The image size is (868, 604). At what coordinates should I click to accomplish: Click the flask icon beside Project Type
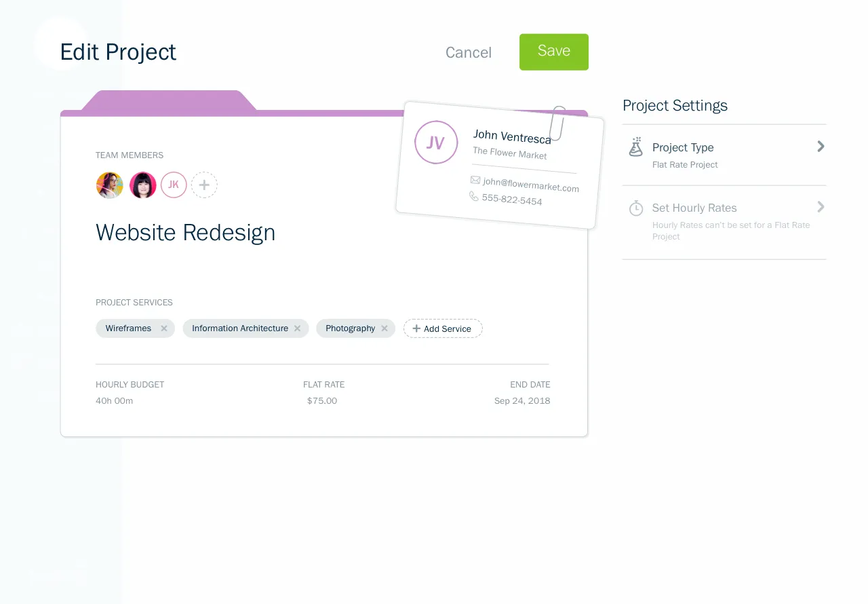(x=635, y=147)
